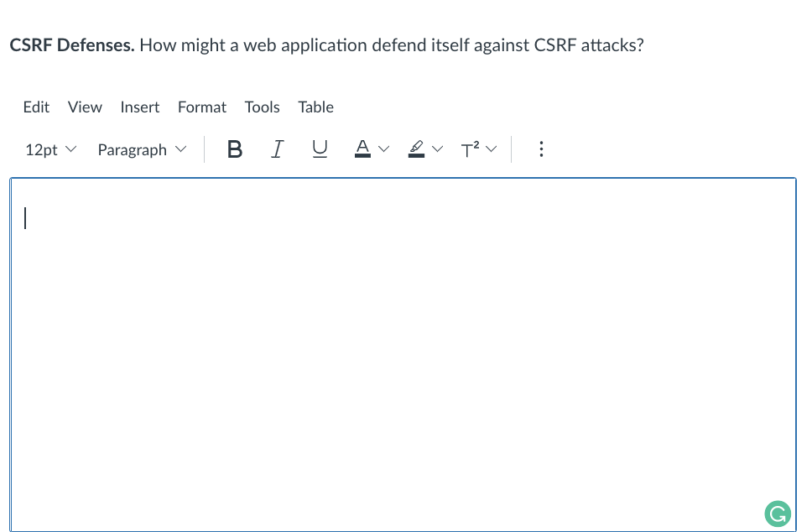The width and height of the screenshot is (812, 532).
Task: Open the text color dropdown arrow
Action: (x=384, y=149)
